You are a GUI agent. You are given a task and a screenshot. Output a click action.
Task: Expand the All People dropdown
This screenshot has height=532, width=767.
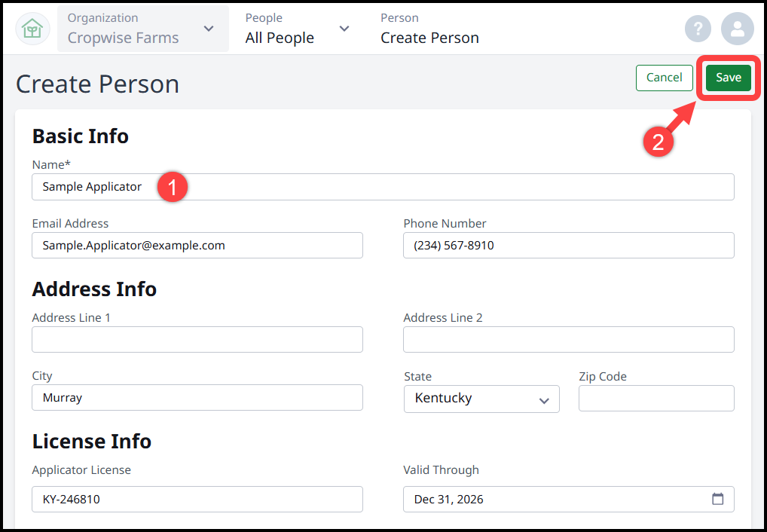[280, 37]
